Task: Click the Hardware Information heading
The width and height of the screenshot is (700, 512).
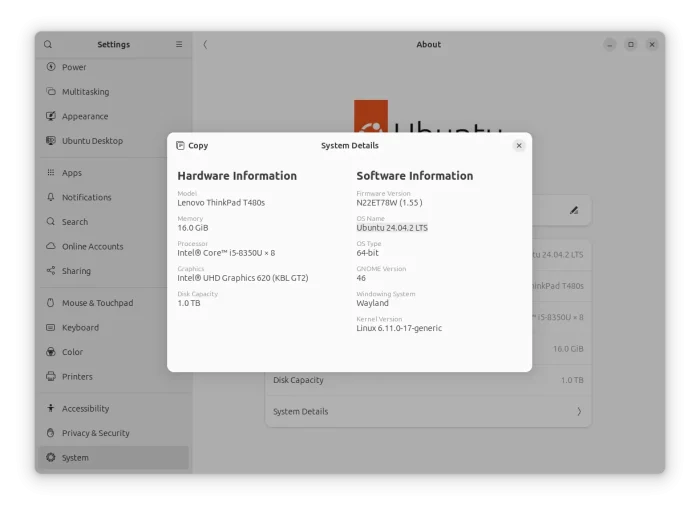Action: point(237,176)
